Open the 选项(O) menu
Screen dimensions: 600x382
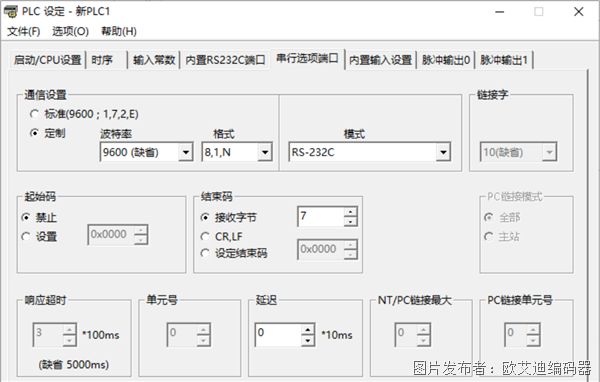[70, 31]
